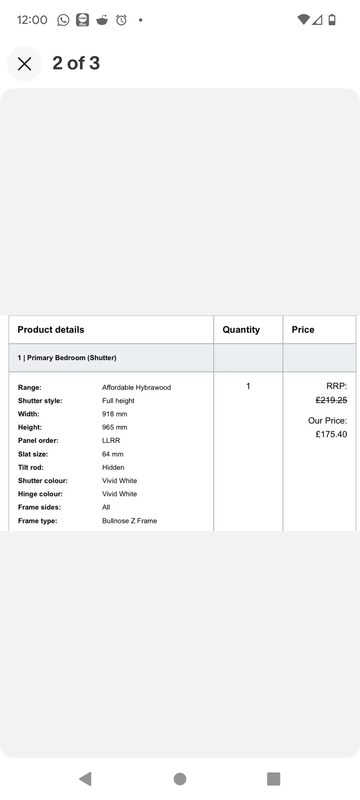Tap the battery status icon
The width and height of the screenshot is (360, 800).
pos(332,20)
